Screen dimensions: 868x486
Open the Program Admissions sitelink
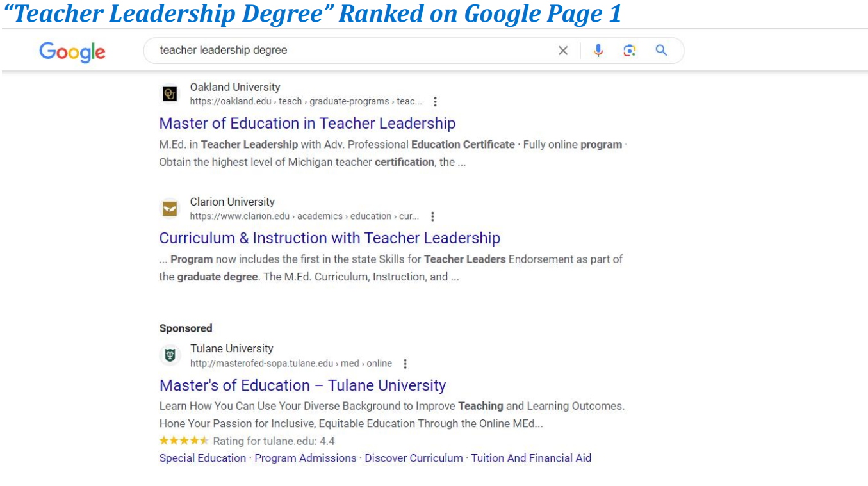point(306,458)
